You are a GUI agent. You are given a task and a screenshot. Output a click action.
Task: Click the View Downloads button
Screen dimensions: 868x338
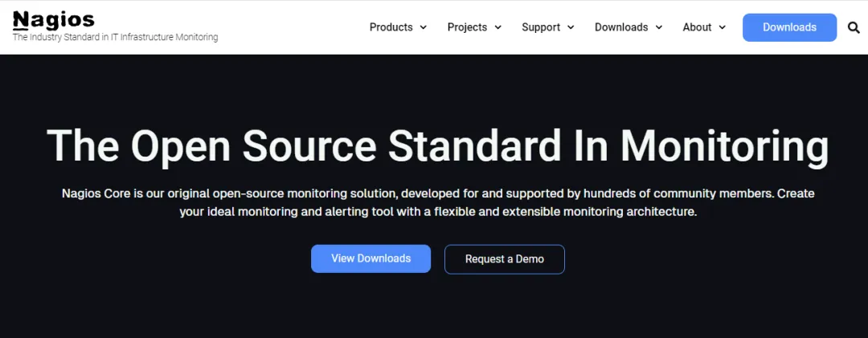pyautogui.click(x=371, y=259)
